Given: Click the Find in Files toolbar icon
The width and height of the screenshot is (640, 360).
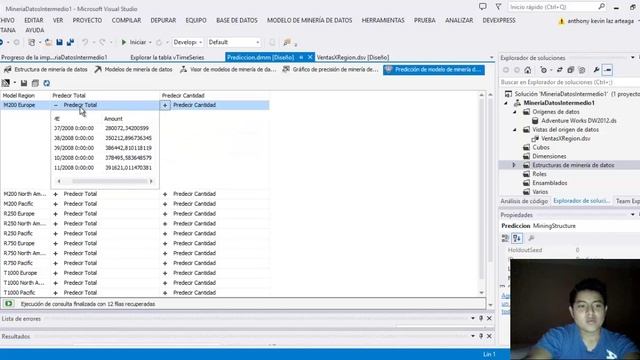Looking at the screenshot, I should pyautogui.click(x=287, y=42).
